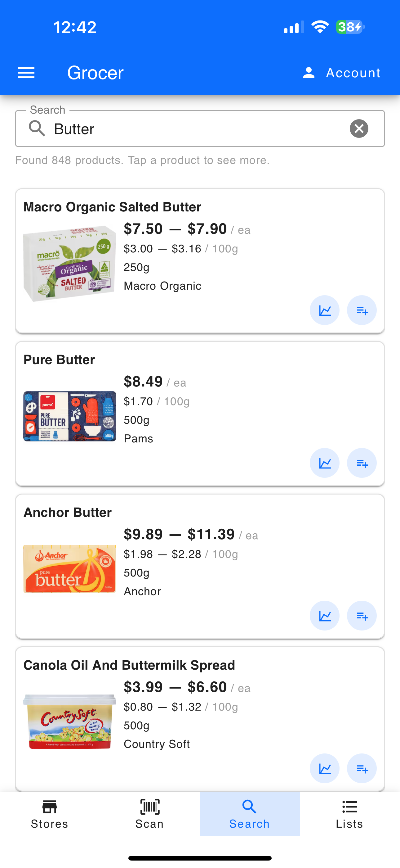View price history for Macro Organic Salted Butter
Image resolution: width=400 pixels, height=868 pixels.
tap(325, 310)
